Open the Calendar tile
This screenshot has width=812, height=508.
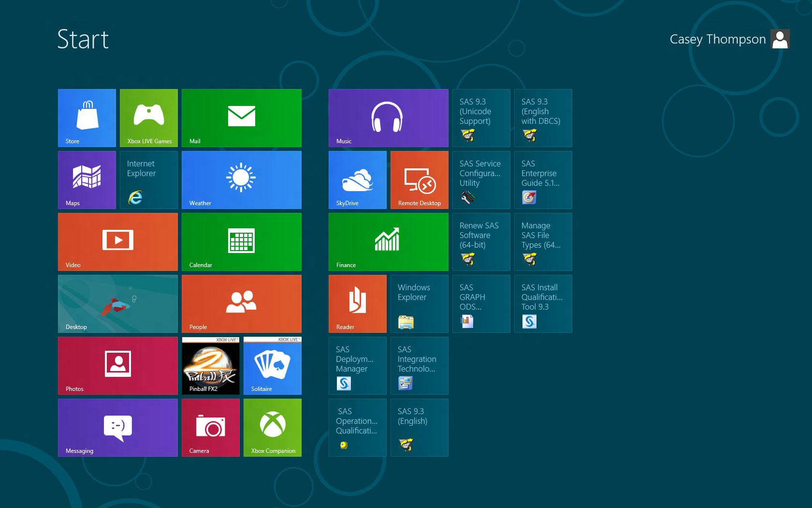(x=242, y=242)
